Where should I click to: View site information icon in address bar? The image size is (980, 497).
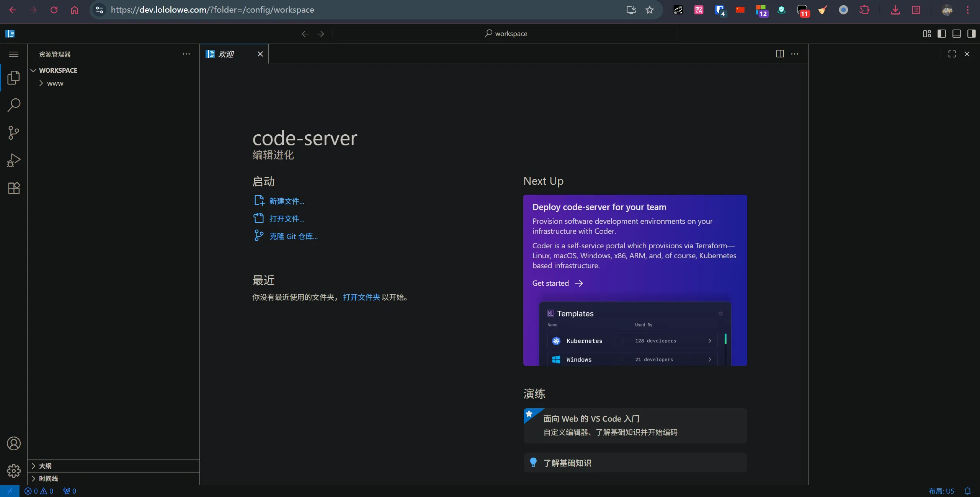(100, 10)
